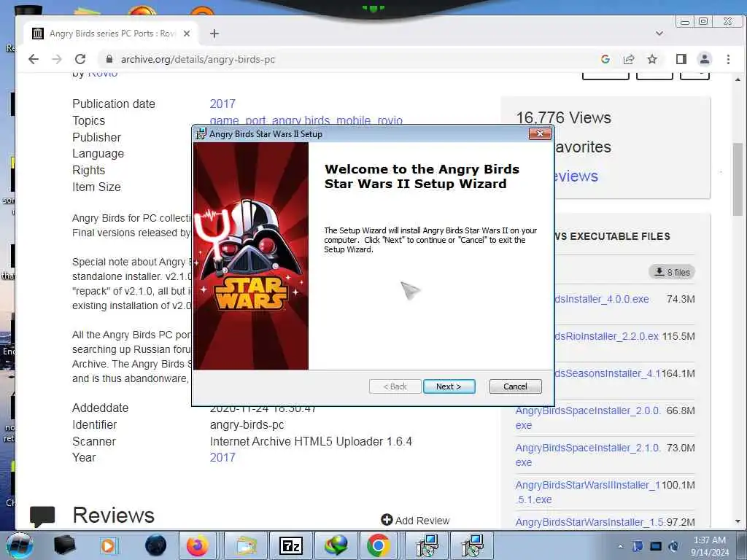Share this page using the share icon

coord(629,59)
